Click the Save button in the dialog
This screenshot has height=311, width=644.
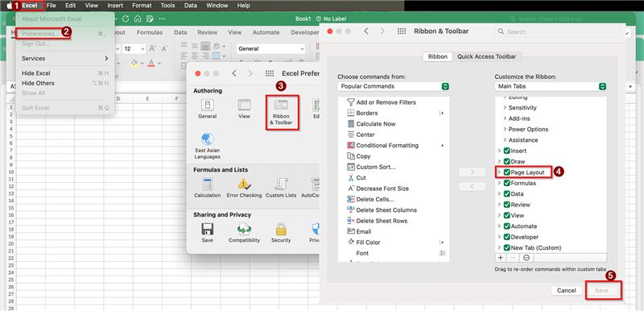601,291
